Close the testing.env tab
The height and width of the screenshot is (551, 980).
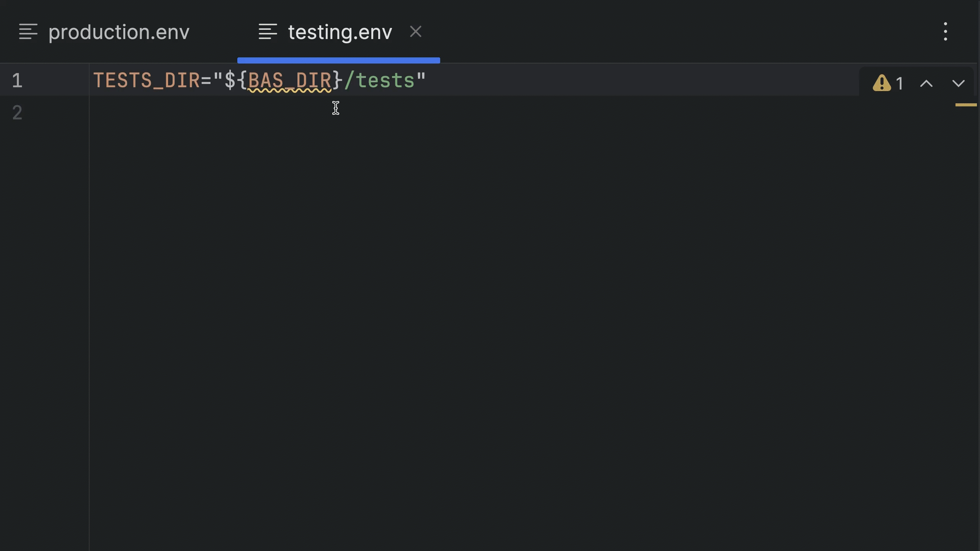(x=415, y=31)
